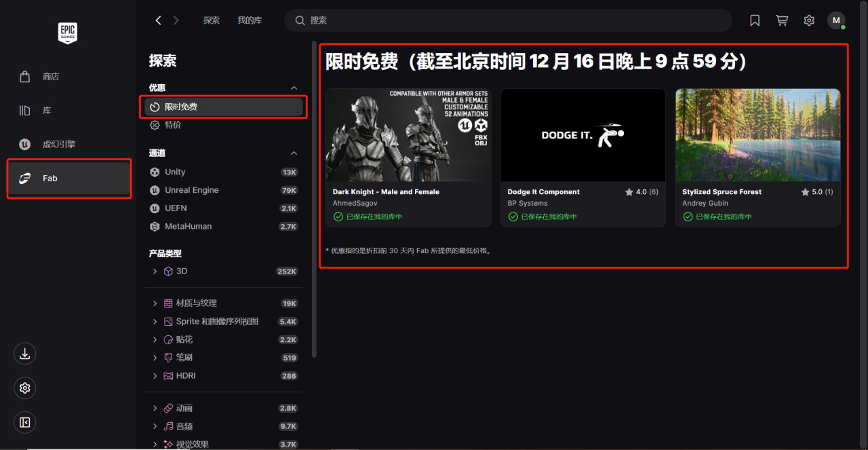Click the 79K Unreal Engine count badge
The image size is (868, 450).
290,191
